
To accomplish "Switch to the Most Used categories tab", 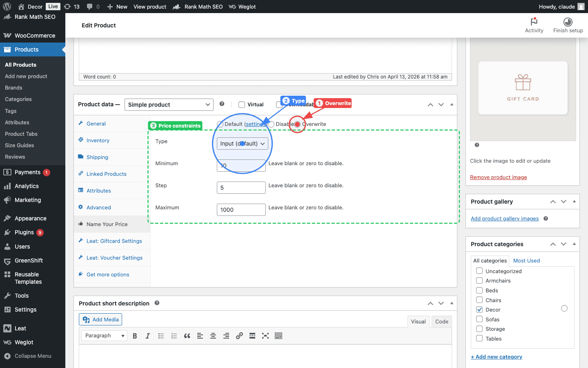I will click(526, 260).
